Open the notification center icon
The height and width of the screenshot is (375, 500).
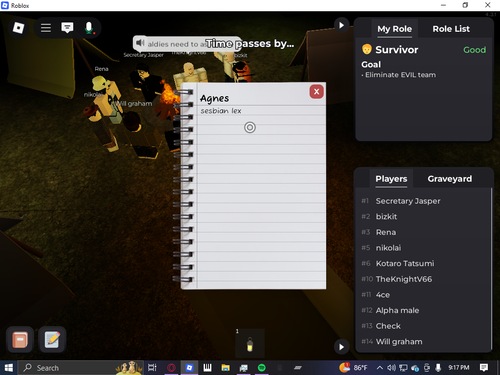pos(484,368)
